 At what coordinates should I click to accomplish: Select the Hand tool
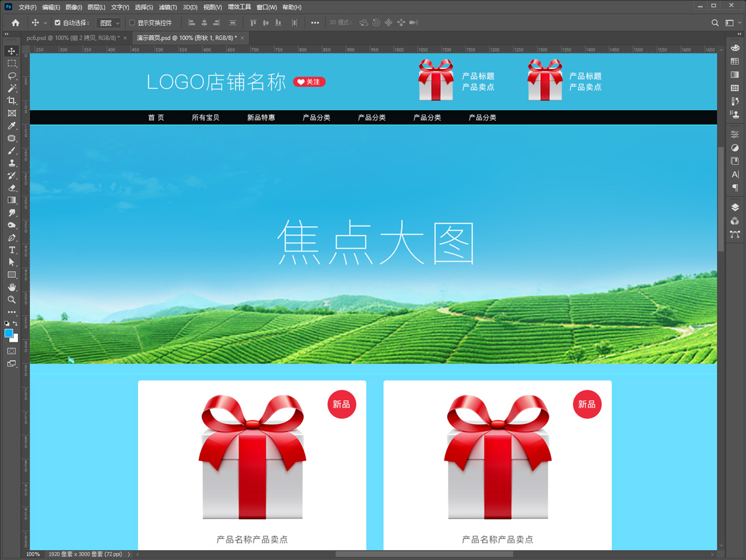(11, 287)
